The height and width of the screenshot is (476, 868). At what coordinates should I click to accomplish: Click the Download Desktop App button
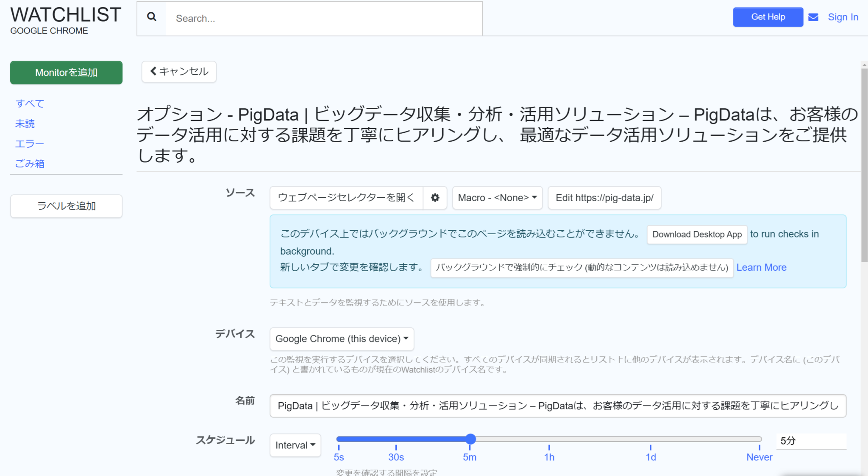(x=697, y=234)
